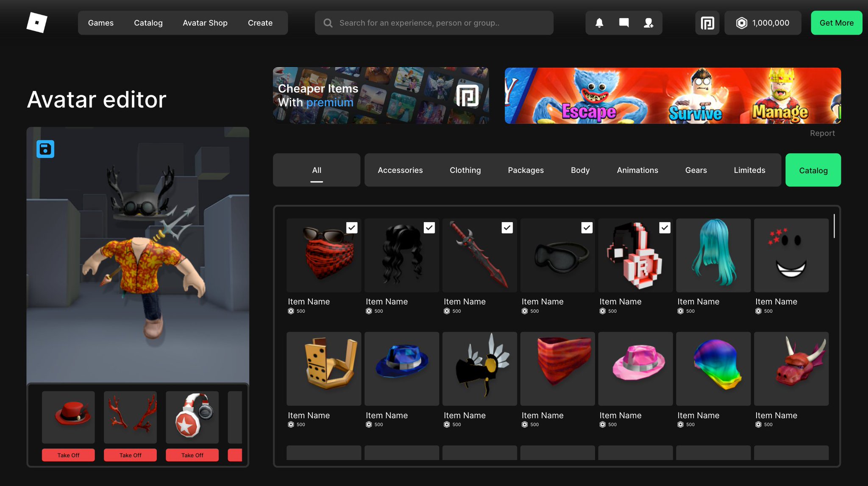Viewport: 868px width, 486px height.
Task: Click the blue save avatar icon
Action: [x=45, y=149]
